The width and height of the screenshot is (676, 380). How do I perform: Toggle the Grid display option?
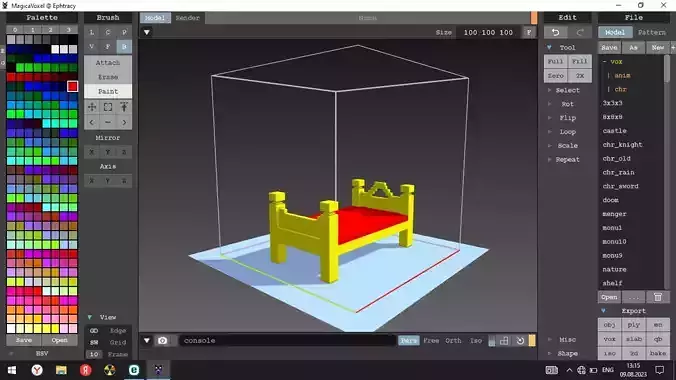coord(118,342)
